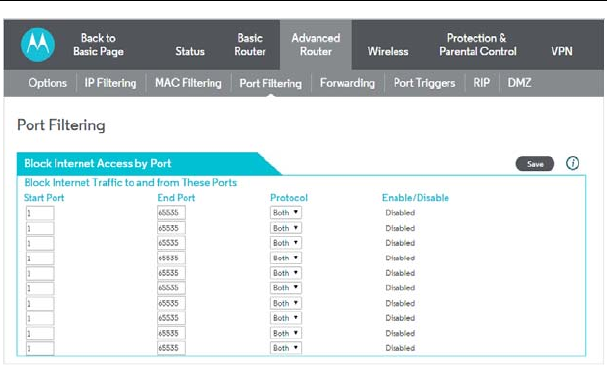Open the Wireless tab
Viewport: 607px width, 365px height.
pyautogui.click(x=388, y=51)
